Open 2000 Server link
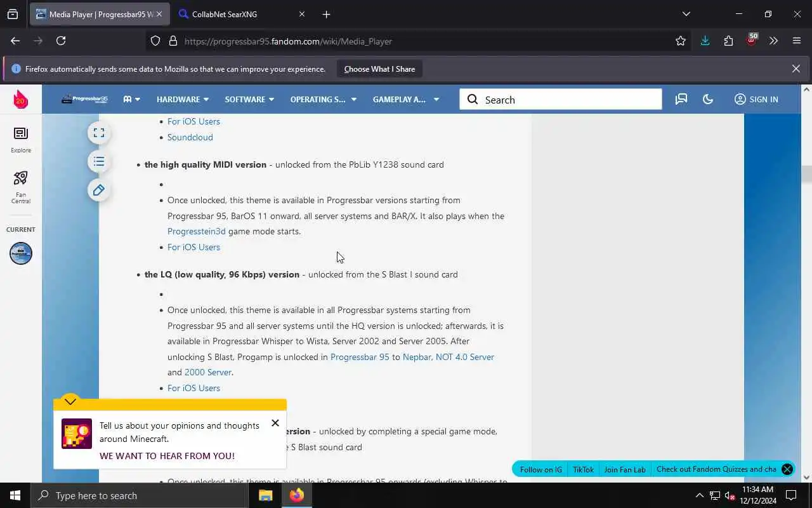The image size is (812, 508). pos(208,372)
